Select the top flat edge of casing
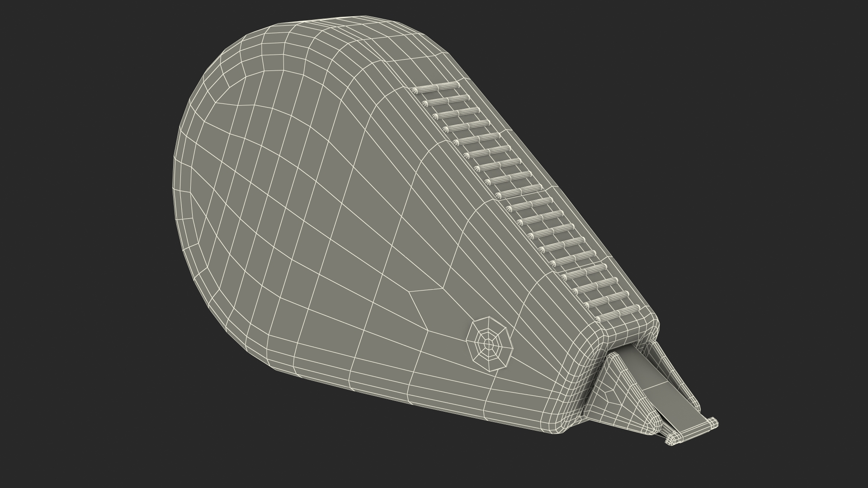This screenshot has width=868, height=488. pyautogui.click(x=362, y=21)
